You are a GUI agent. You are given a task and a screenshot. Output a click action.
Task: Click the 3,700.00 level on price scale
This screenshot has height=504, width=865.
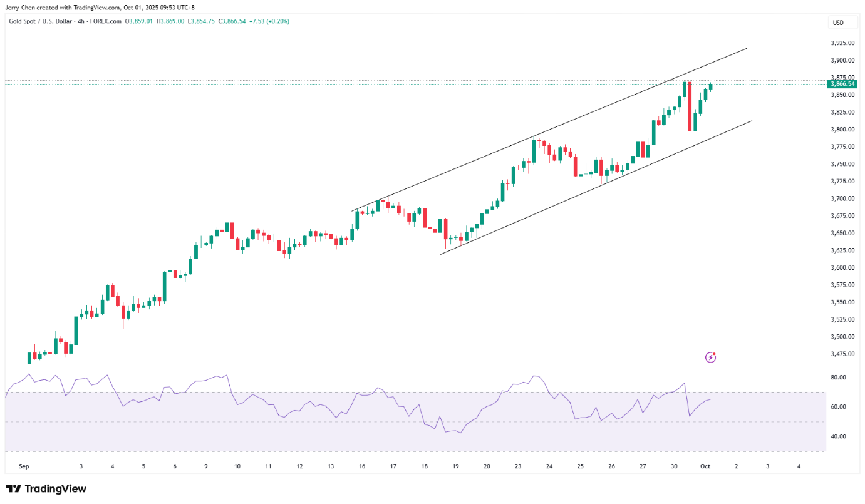tap(842, 198)
